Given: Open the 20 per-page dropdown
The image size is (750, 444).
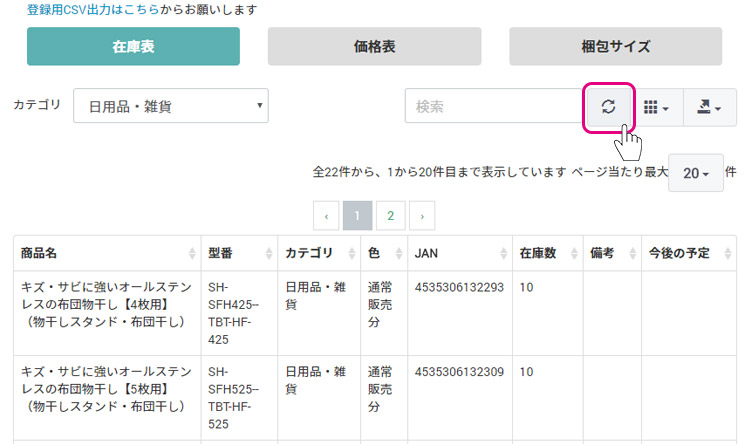Looking at the screenshot, I should [695, 173].
